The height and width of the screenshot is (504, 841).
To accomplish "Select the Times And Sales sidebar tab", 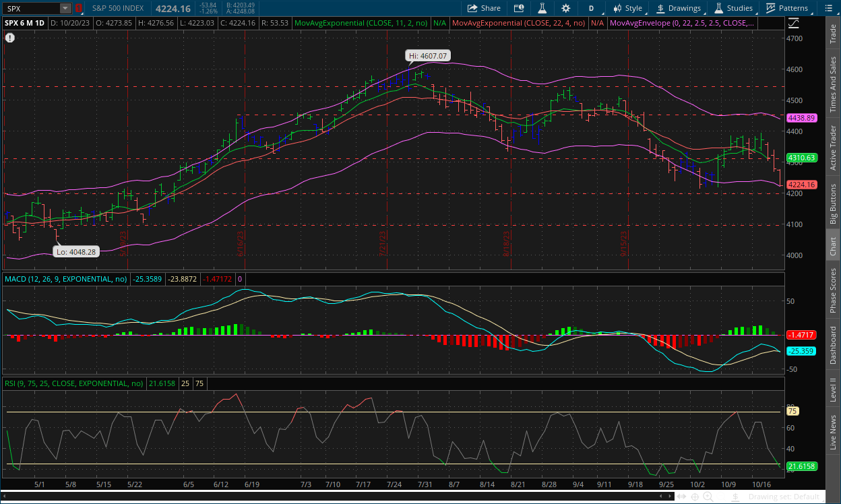I will coord(833,84).
